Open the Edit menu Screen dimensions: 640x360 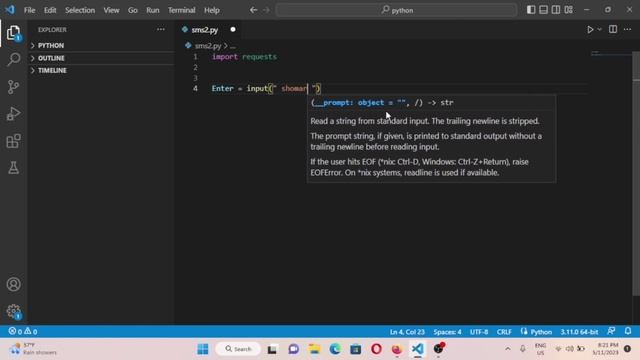[50, 10]
